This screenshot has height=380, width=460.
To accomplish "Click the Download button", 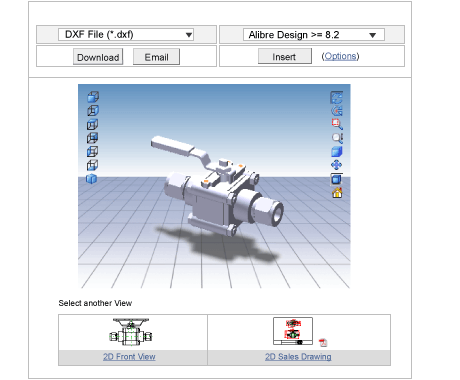I will 98,57.
